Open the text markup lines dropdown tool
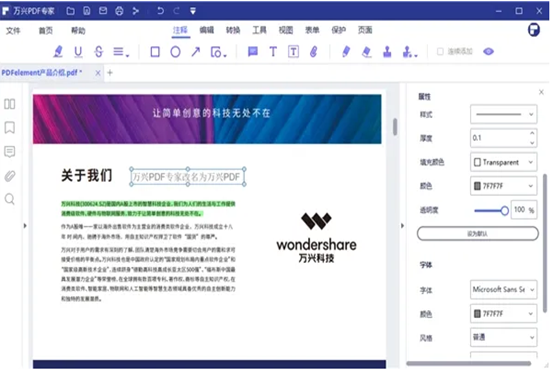 (x=121, y=52)
